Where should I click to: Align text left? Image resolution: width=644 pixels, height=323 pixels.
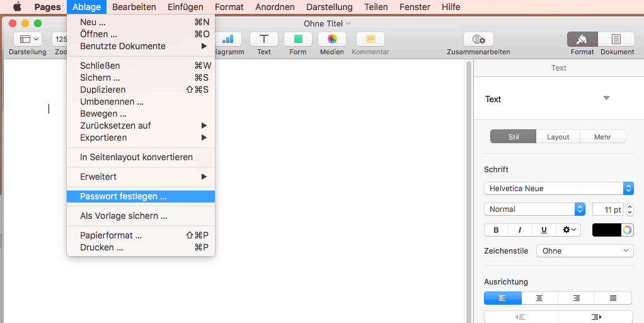click(503, 298)
